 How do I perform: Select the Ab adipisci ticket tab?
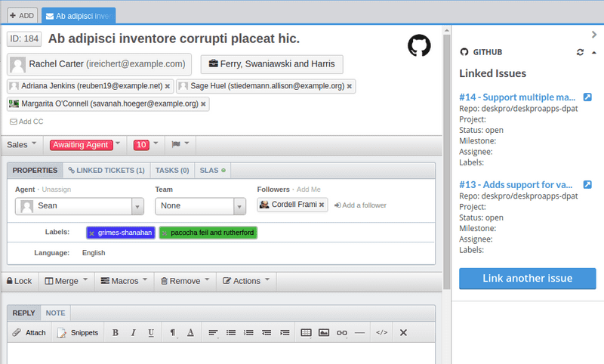click(x=79, y=16)
